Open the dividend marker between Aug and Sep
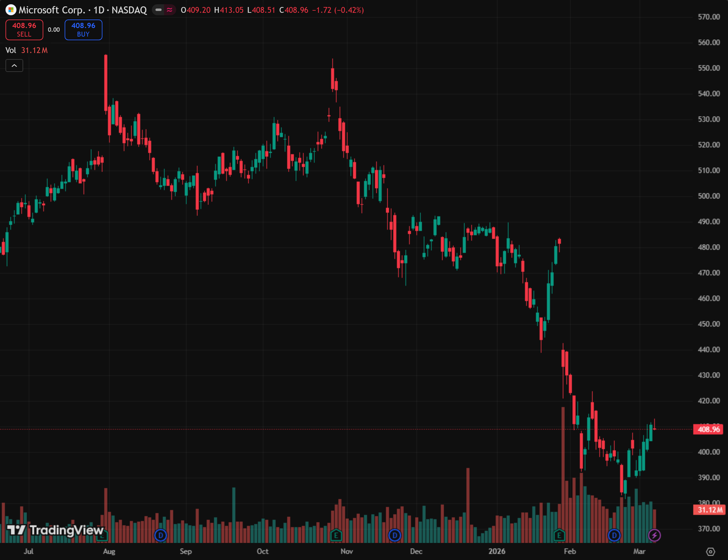Screen dimensions: 728x560 (x=161, y=535)
